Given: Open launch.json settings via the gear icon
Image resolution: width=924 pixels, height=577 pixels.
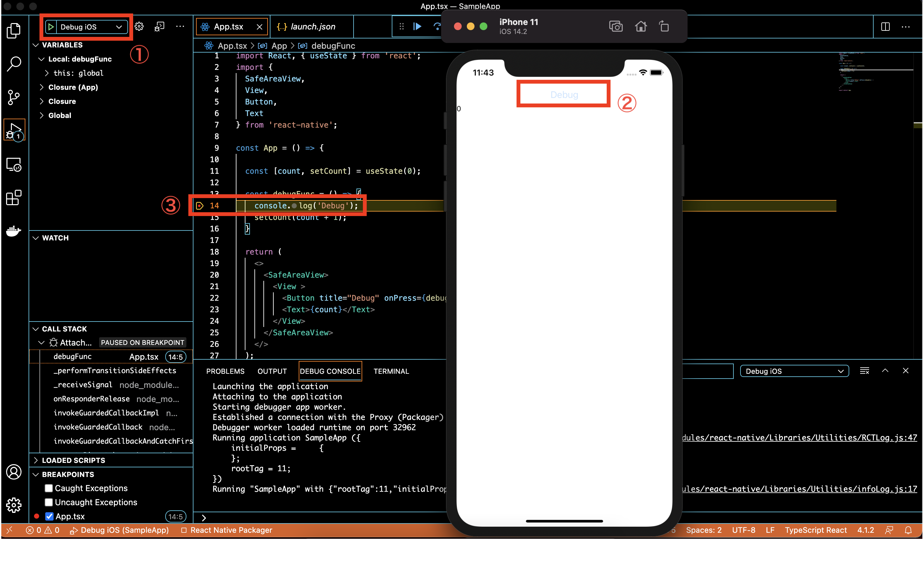Looking at the screenshot, I should coord(139,26).
